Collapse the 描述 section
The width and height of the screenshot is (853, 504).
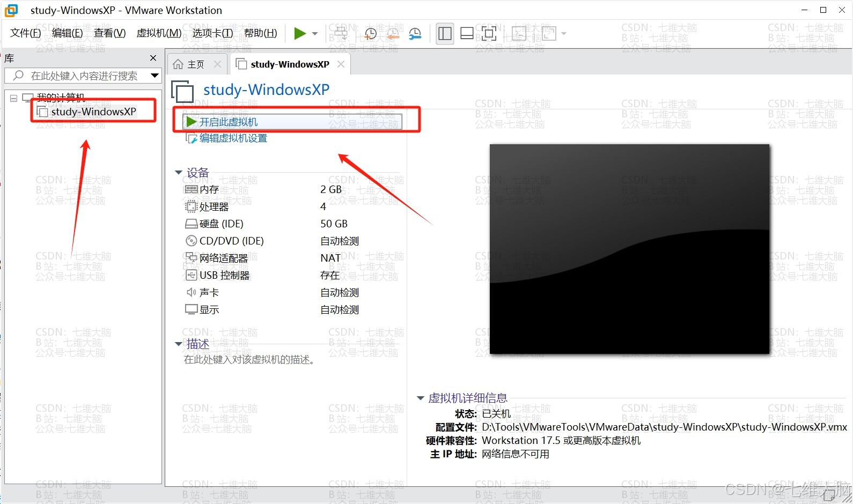(178, 344)
